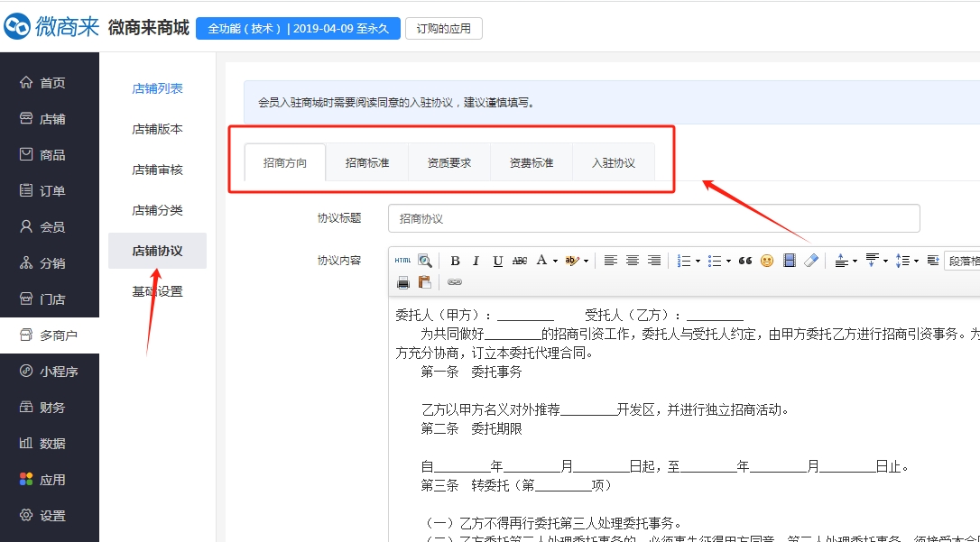Click the 协议标题 input field
Viewport: 980px width, 542px height.
click(x=653, y=218)
